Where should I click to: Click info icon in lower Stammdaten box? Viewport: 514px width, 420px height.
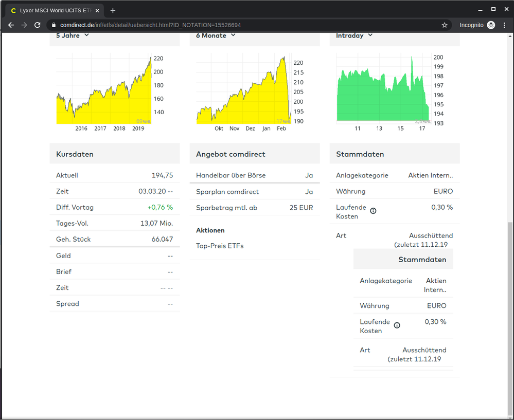coord(397,325)
